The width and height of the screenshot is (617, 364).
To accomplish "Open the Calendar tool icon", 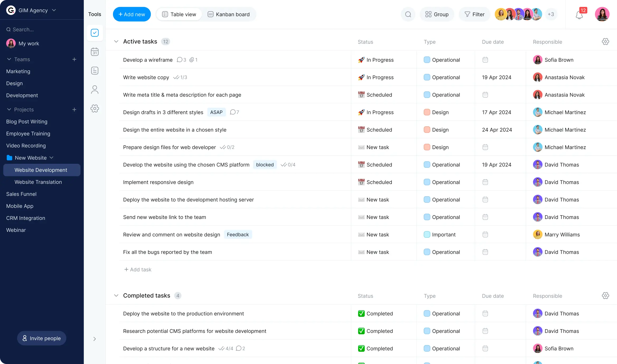I will 95,52.
